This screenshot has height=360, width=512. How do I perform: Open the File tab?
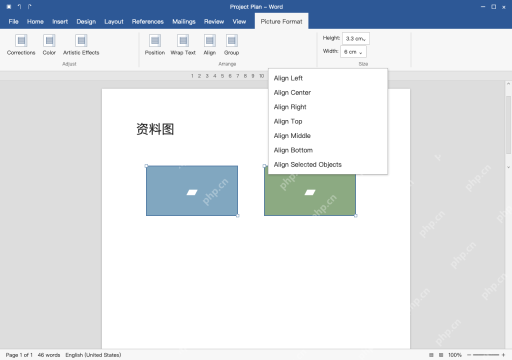(14, 21)
